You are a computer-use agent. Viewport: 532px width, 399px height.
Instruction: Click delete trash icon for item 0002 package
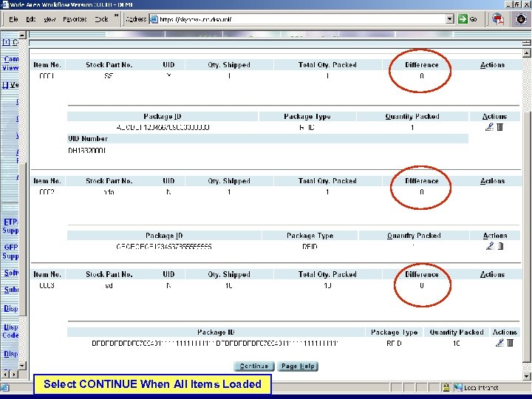(500, 246)
